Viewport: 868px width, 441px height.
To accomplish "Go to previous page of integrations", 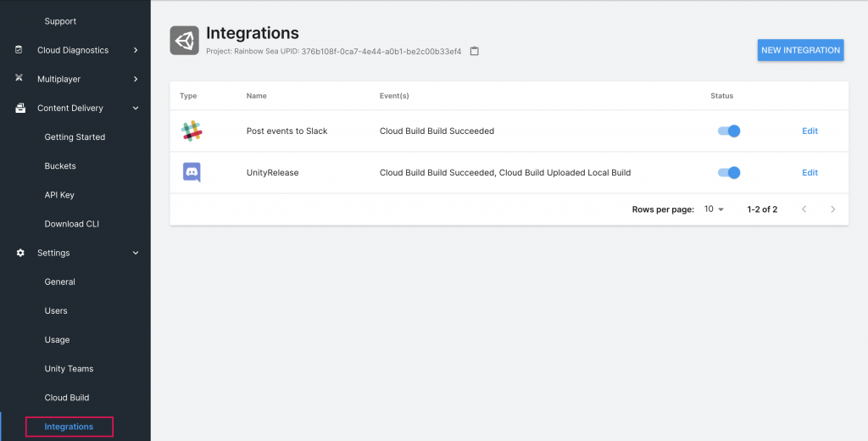I will [804, 209].
